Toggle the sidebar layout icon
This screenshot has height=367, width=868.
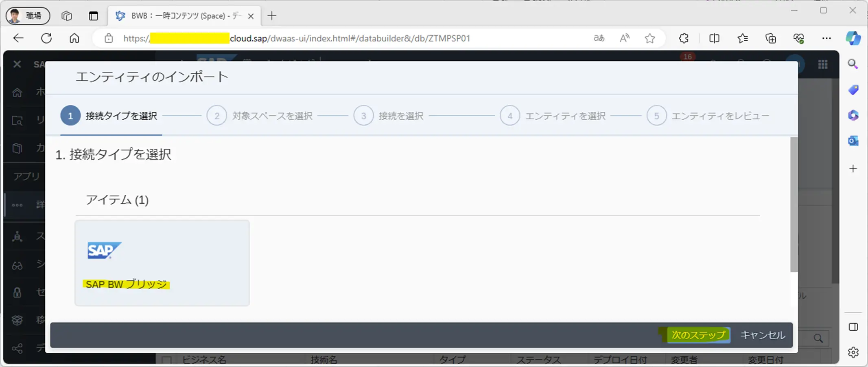pos(853,327)
